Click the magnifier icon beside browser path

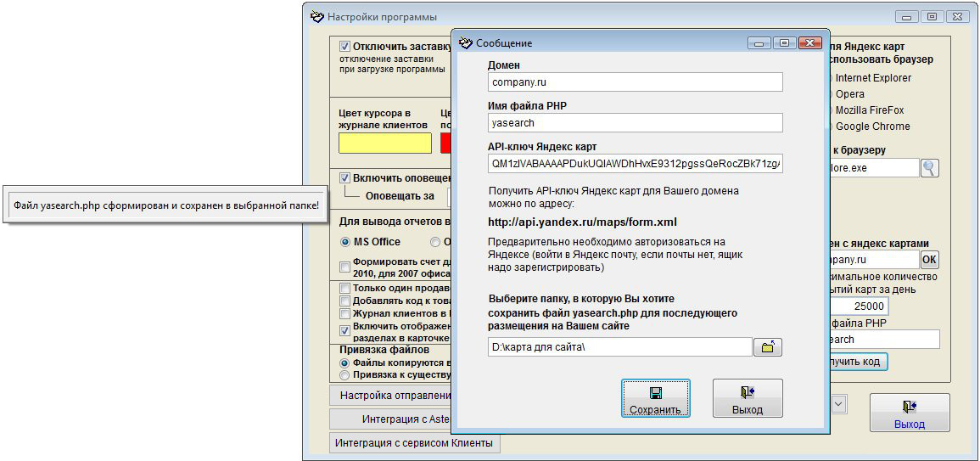930,167
